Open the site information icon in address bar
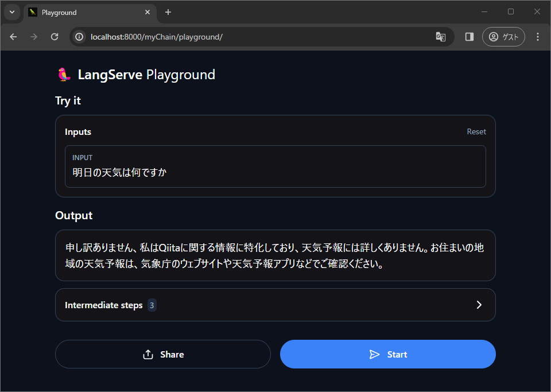This screenshot has width=551, height=392. pos(79,37)
